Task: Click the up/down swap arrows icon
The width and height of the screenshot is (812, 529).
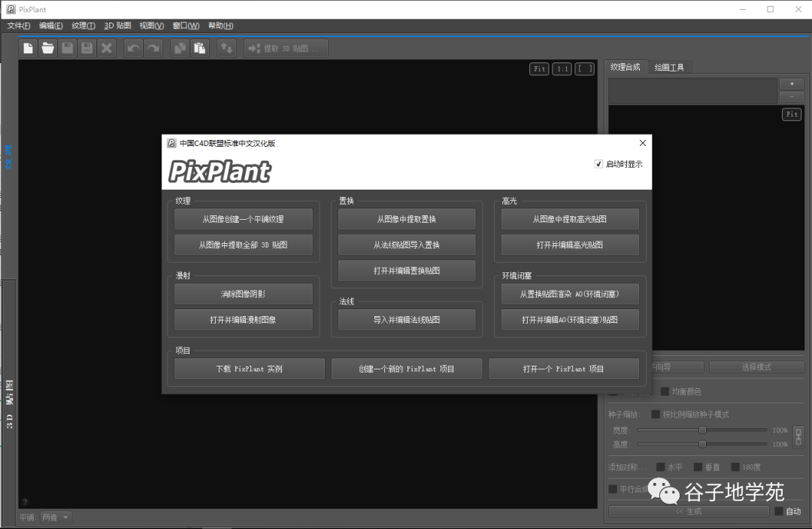Action: pyautogui.click(x=227, y=48)
